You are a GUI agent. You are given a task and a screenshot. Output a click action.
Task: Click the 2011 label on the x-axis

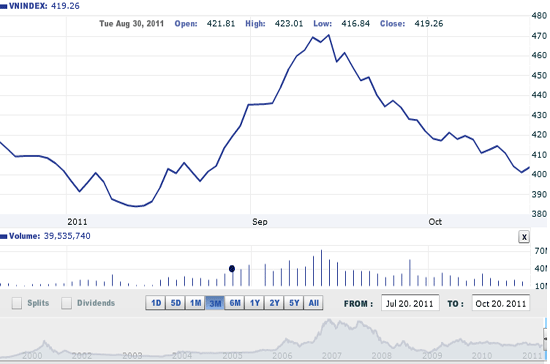[77, 222]
